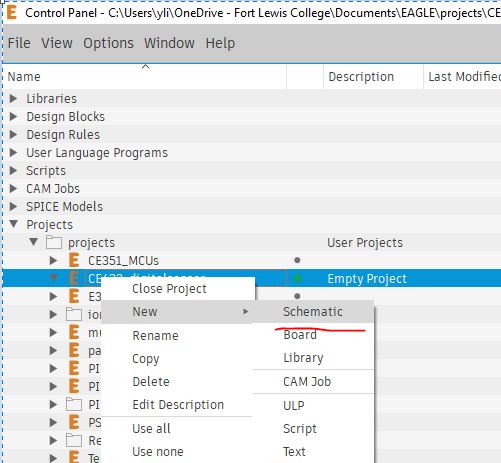The height and width of the screenshot is (463, 501).
Task: Click the EAGLE project icon in the PS row
Action: 74,422
